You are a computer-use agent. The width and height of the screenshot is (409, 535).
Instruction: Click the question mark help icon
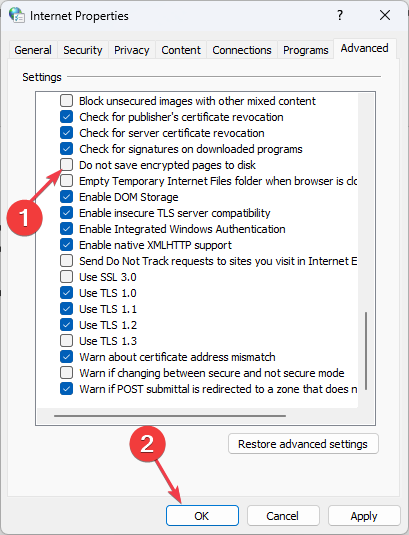tap(339, 15)
